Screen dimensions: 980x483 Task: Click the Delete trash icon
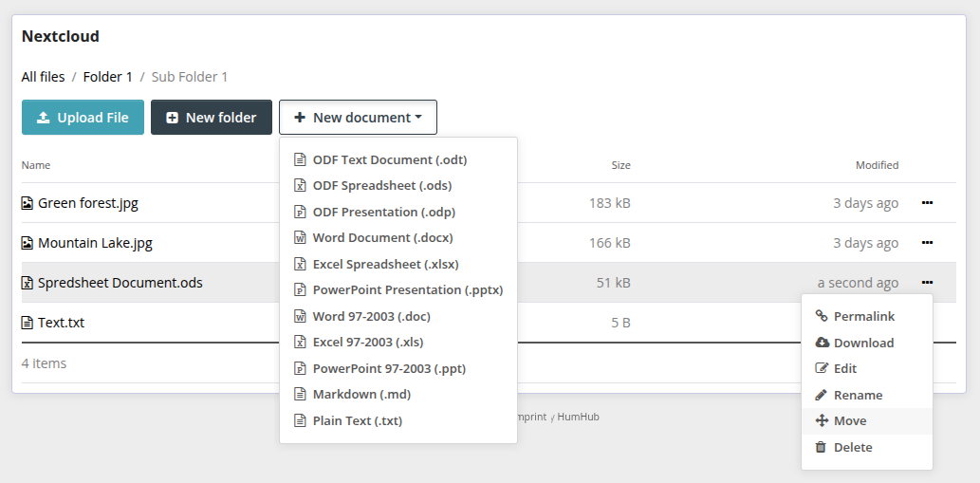point(822,447)
